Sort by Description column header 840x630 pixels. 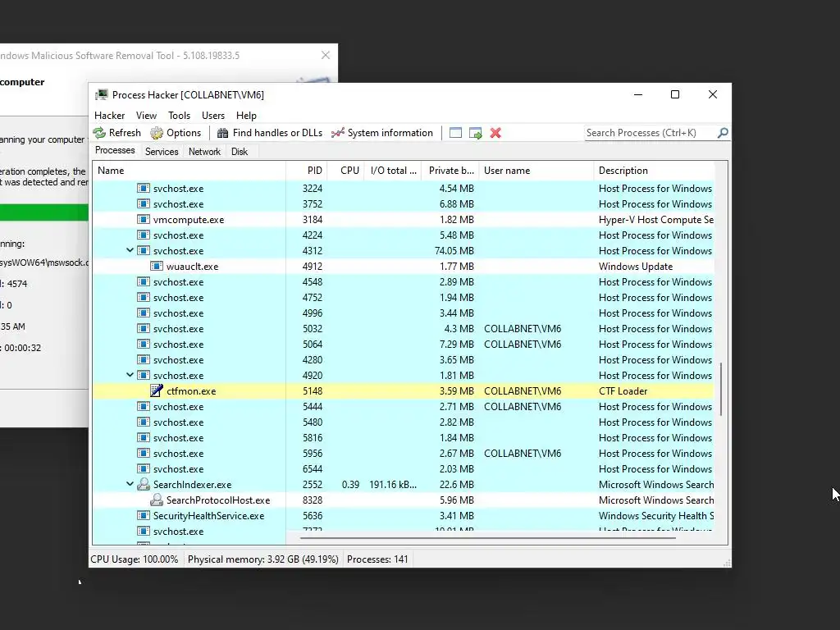pos(654,171)
